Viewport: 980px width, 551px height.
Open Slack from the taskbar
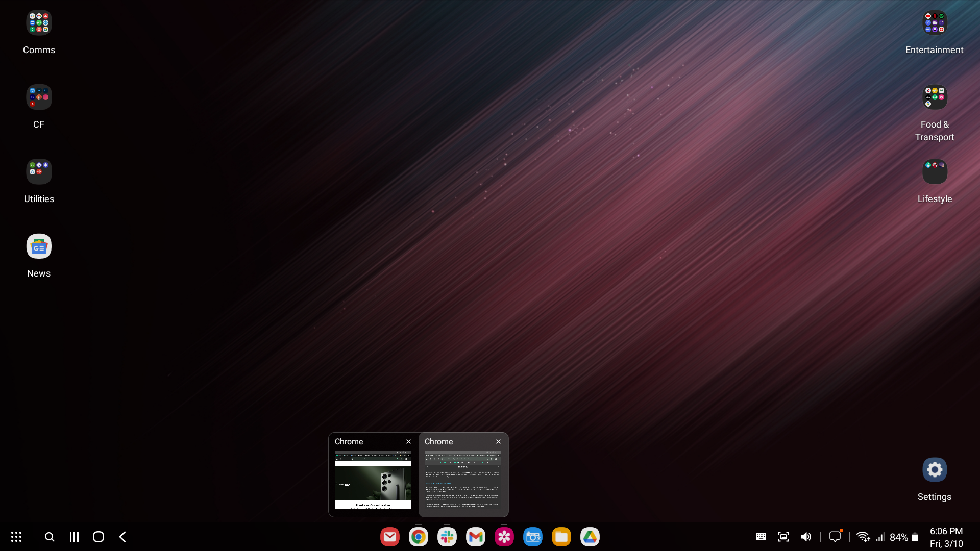tap(447, 537)
